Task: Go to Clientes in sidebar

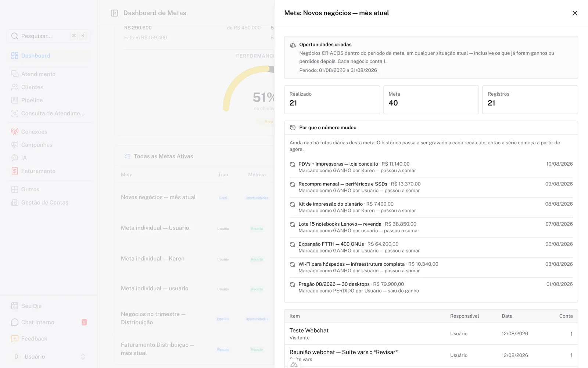Action: [49, 87]
